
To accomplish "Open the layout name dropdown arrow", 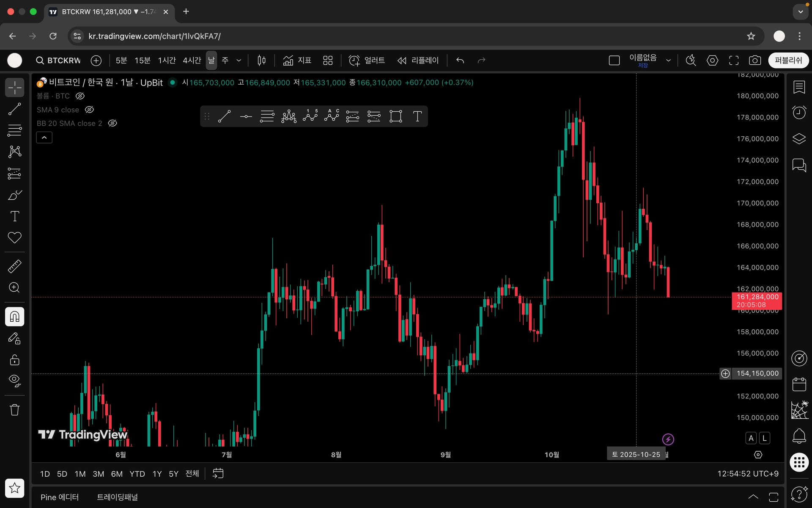I will [668, 61].
